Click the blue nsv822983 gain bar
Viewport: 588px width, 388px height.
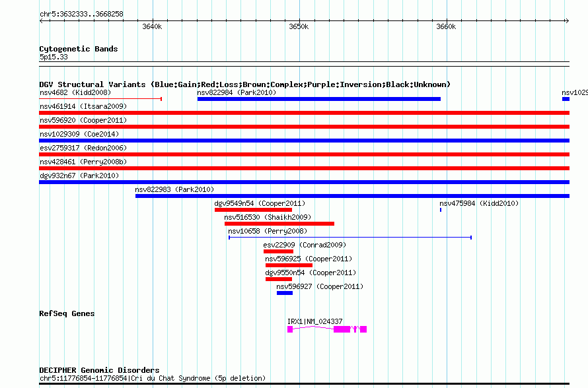(352, 196)
